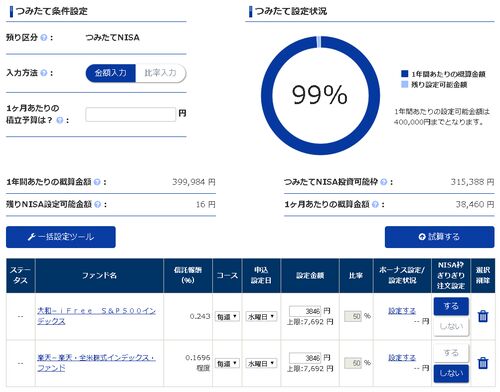
Task: Open 大和－iFree S&P500インデックス fund link
Action: click(x=96, y=316)
